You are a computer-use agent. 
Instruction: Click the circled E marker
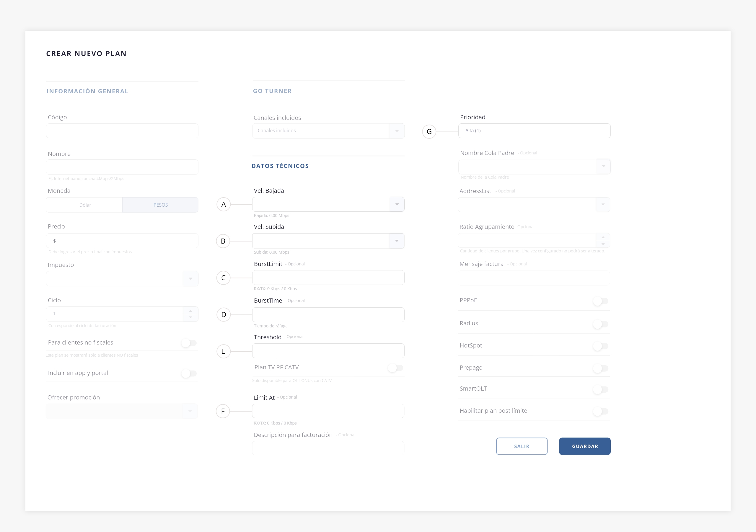coord(223,351)
